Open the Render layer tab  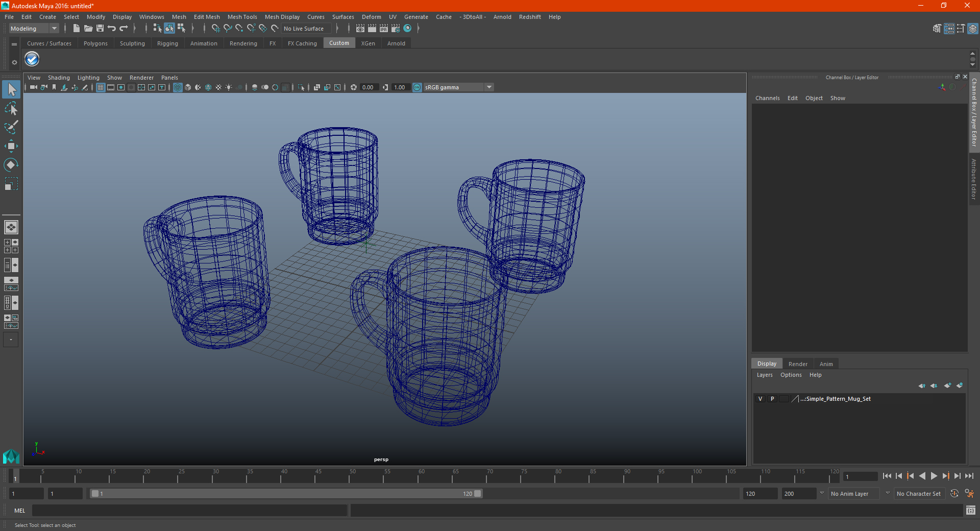coord(797,364)
